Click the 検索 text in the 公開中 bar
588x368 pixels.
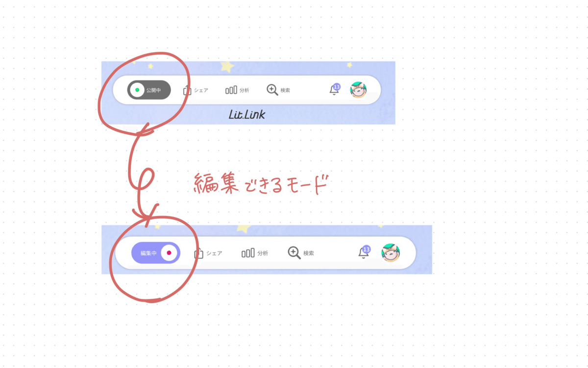click(285, 91)
